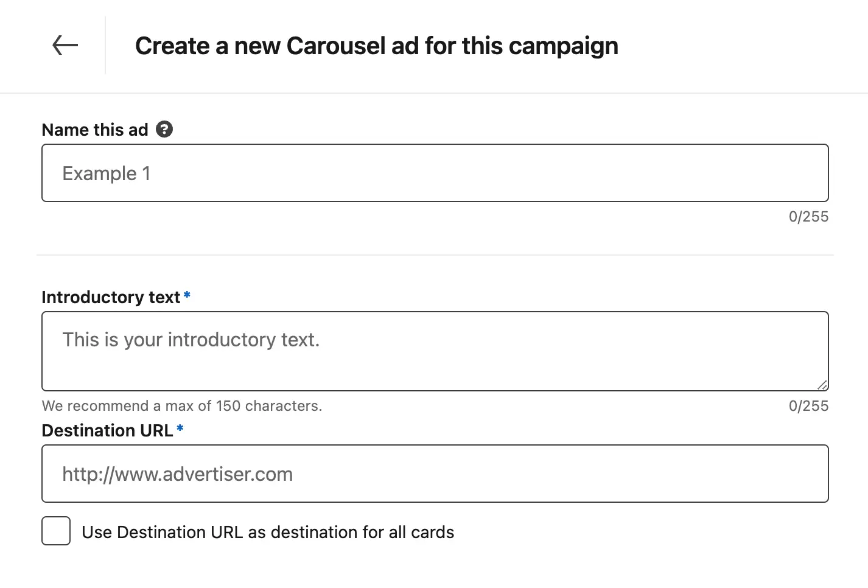This screenshot has height=588, width=868.
Task: Tick the Use Destination URL for all cards checkbox
Action: point(56,531)
